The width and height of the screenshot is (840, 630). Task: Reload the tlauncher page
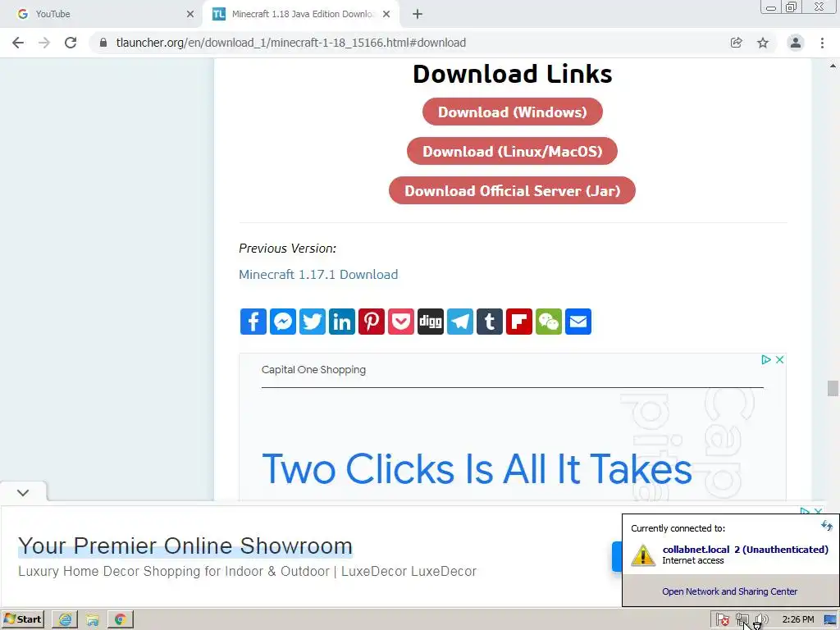71,43
